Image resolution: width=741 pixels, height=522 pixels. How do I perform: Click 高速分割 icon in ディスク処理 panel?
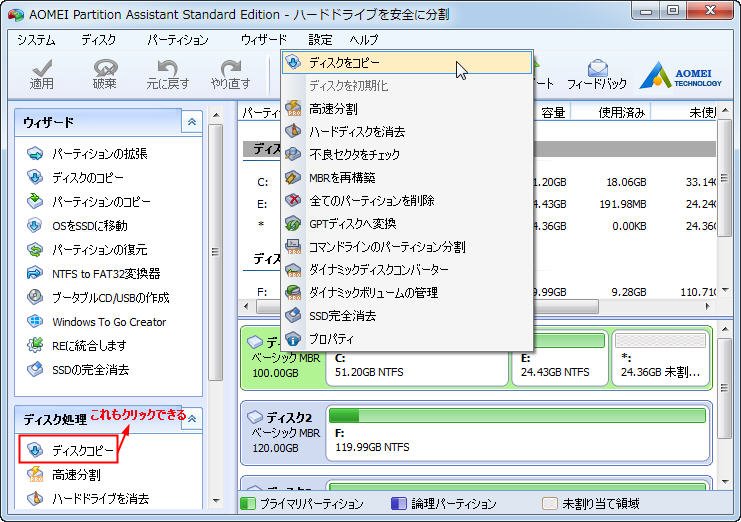tap(35, 474)
